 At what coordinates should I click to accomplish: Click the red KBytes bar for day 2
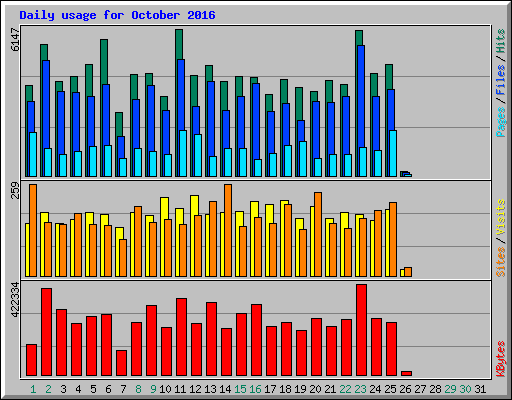tap(46, 332)
